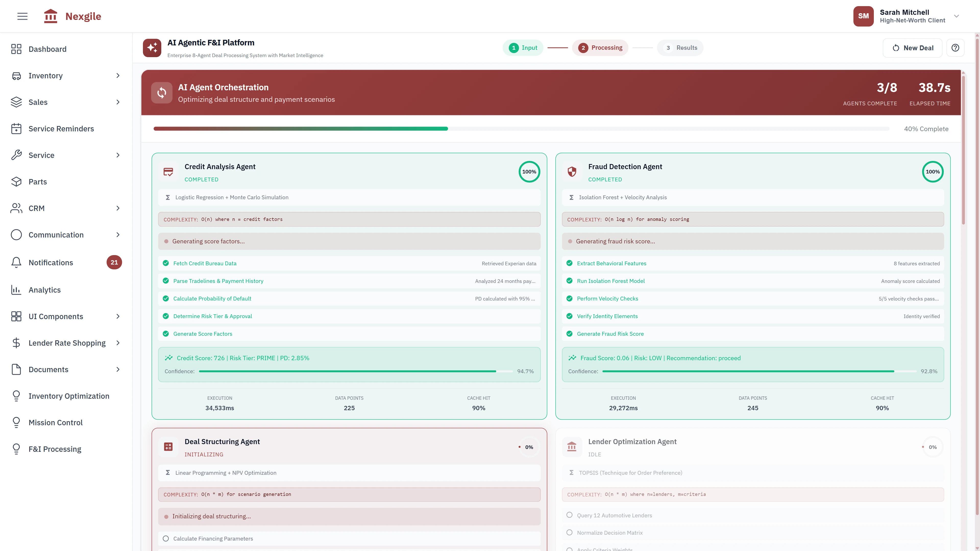The width and height of the screenshot is (980, 551).
Task: Click the Parts sidebar icon
Action: point(16,181)
